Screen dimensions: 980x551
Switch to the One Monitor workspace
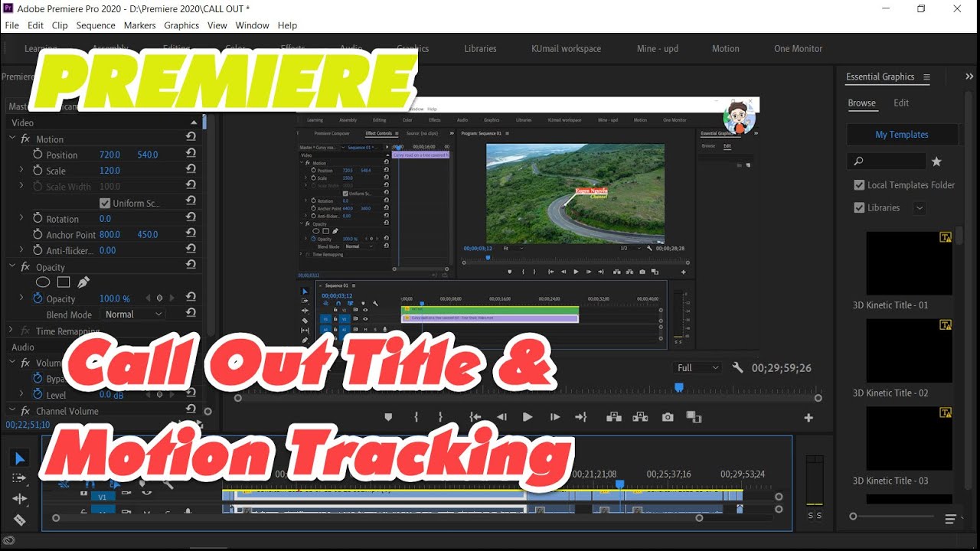pyautogui.click(x=798, y=48)
